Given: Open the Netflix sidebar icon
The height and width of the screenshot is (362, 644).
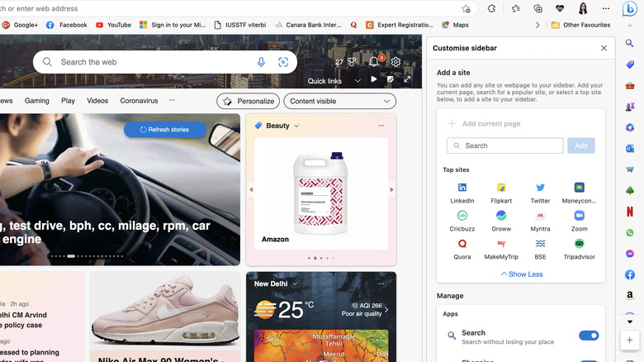Looking at the screenshot, I should pyautogui.click(x=630, y=212).
